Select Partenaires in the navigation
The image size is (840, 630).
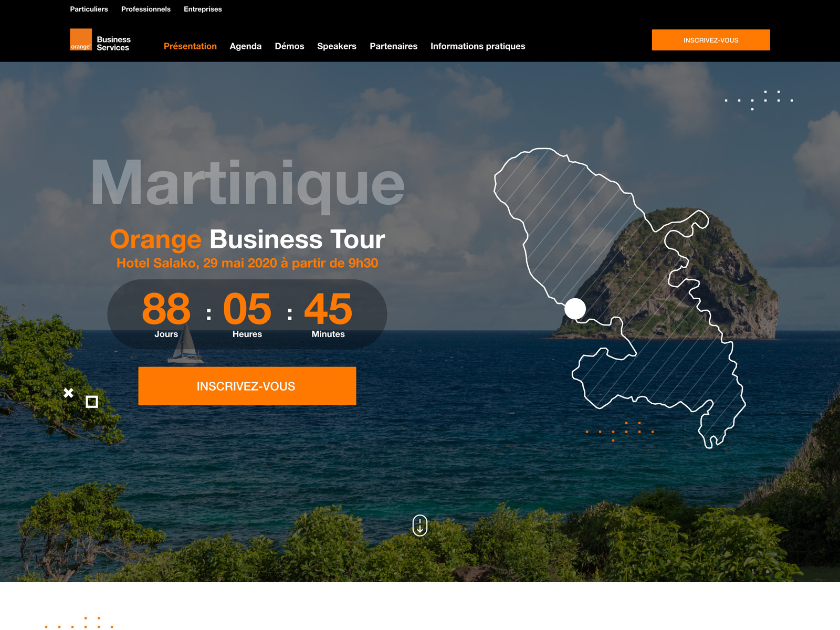click(x=393, y=46)
